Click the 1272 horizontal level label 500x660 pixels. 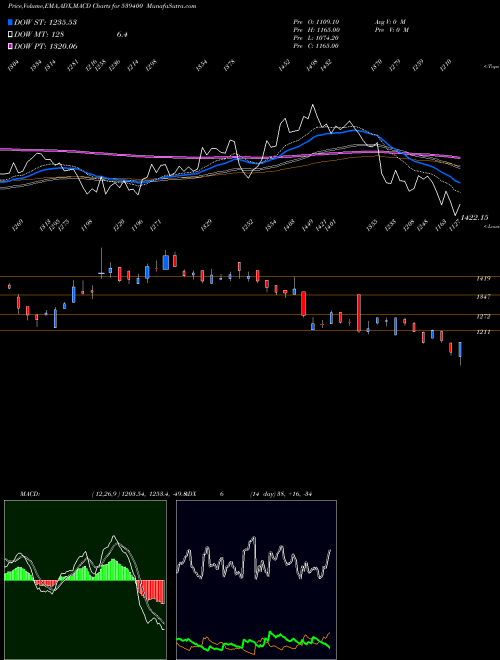point(483,317)
